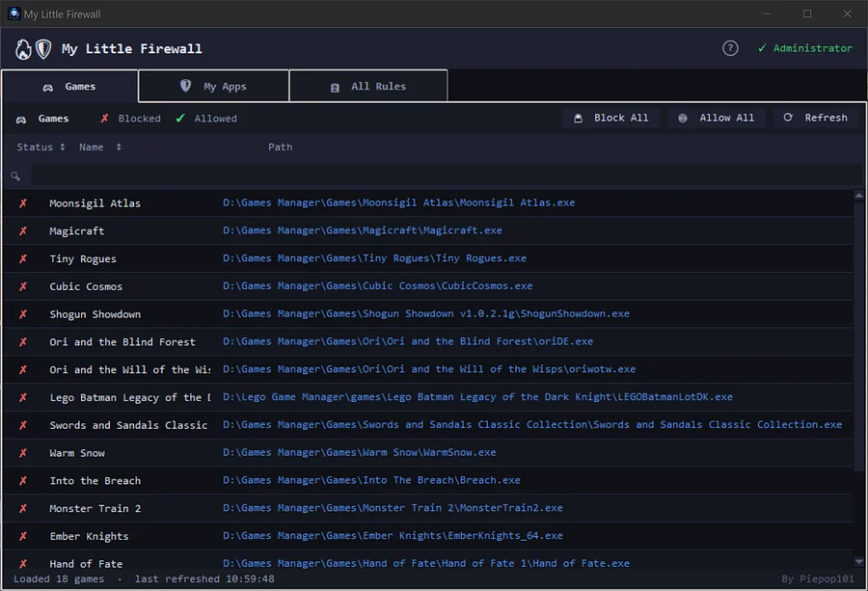Viewport: 868px width, 591px height.
Task: Toggle blocked status for Shogun Showdown
Action: (x=23, y=313)
